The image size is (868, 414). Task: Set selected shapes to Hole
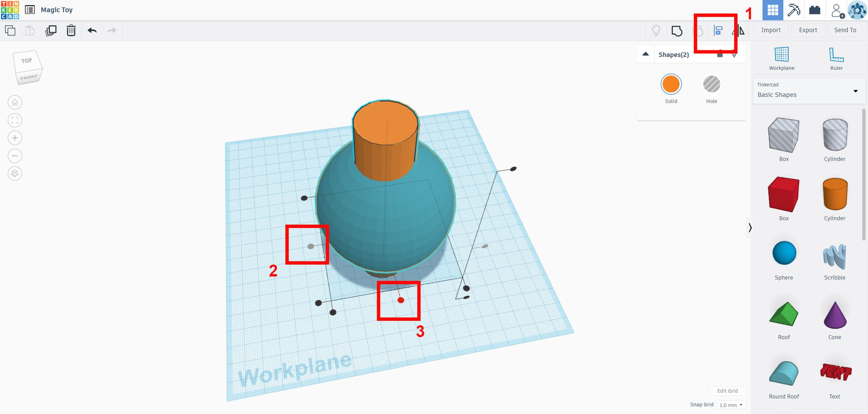coord(711,85)
